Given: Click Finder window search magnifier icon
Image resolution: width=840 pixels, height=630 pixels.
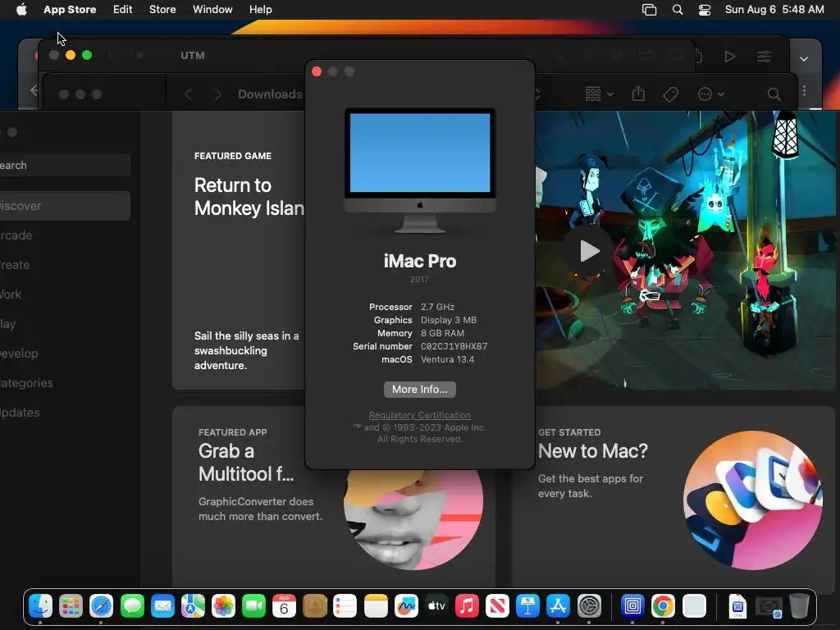Looking at the screenshot, I should [x=774, y=94].
